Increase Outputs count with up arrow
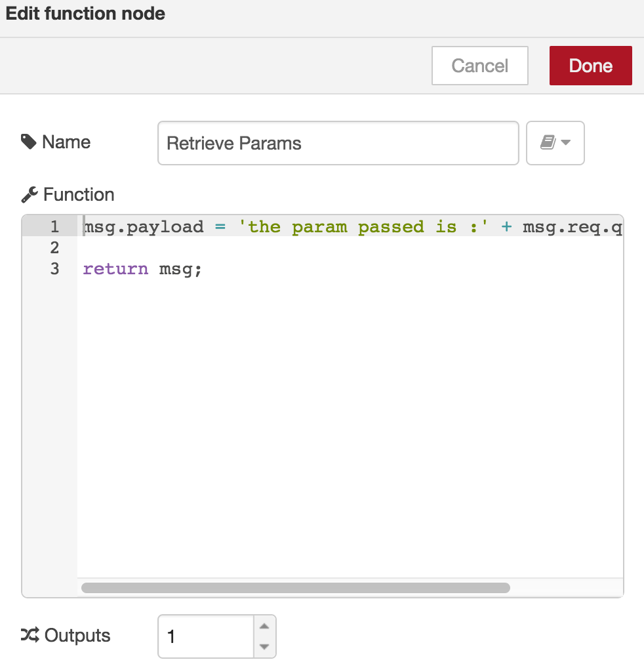This screenshot has height=664, width=644. 264,627
